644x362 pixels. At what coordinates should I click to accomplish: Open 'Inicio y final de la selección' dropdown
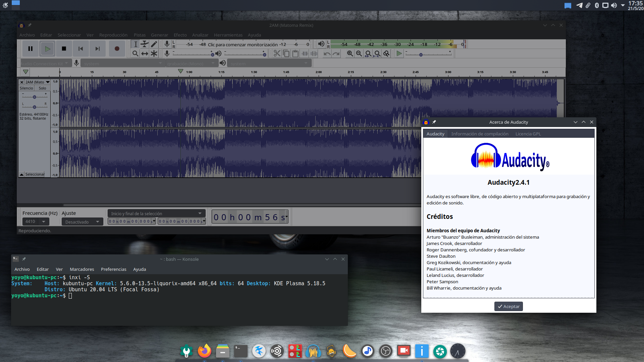pos(156,214)
